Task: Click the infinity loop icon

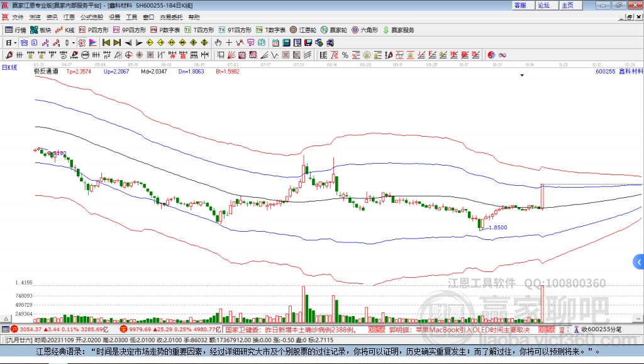Action: [502, 55]
